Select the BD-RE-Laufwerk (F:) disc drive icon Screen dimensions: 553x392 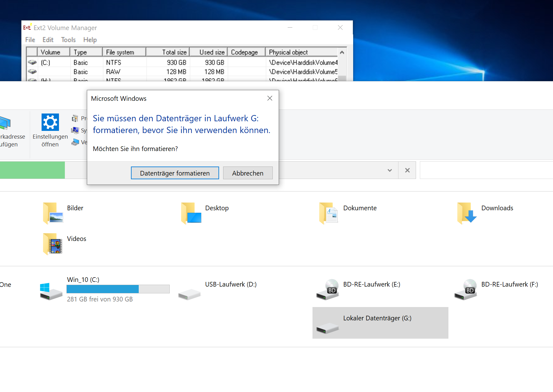[x=465, y=290]
